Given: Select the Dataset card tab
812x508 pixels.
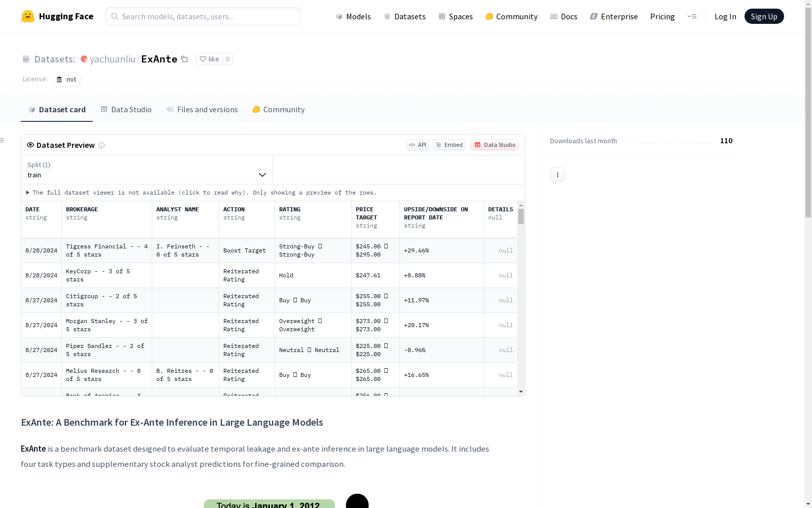Looking at the screenshot, I should (57, 110).
